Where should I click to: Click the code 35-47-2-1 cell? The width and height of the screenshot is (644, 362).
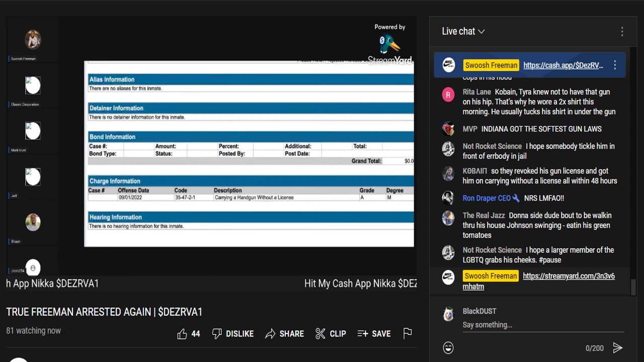pos(185,198)
